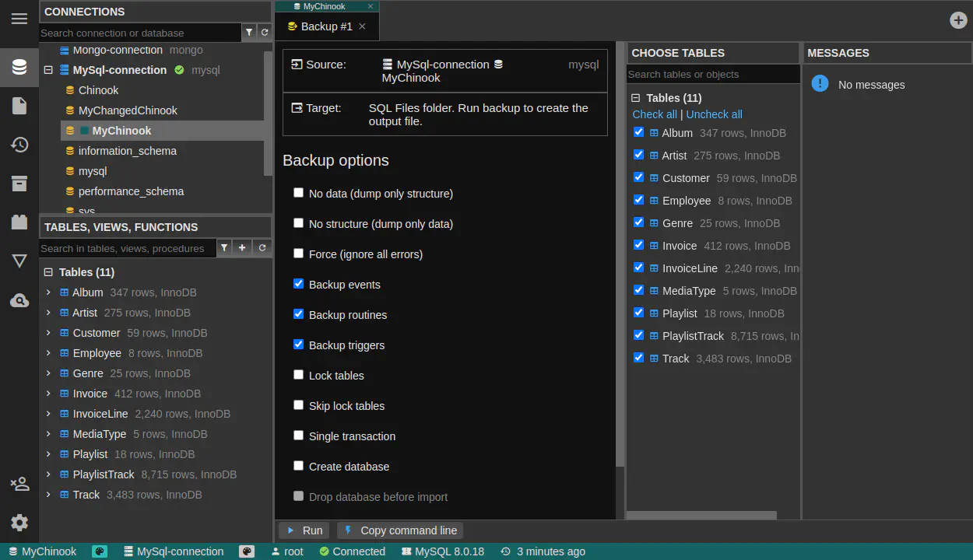Collapse Tables (11) in the left panel
The image size is (973, 560).
click(x=48, y=272)
